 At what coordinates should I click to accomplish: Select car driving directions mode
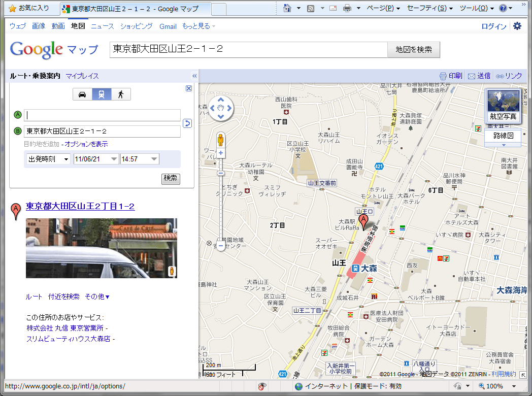[x=82, y=94]
